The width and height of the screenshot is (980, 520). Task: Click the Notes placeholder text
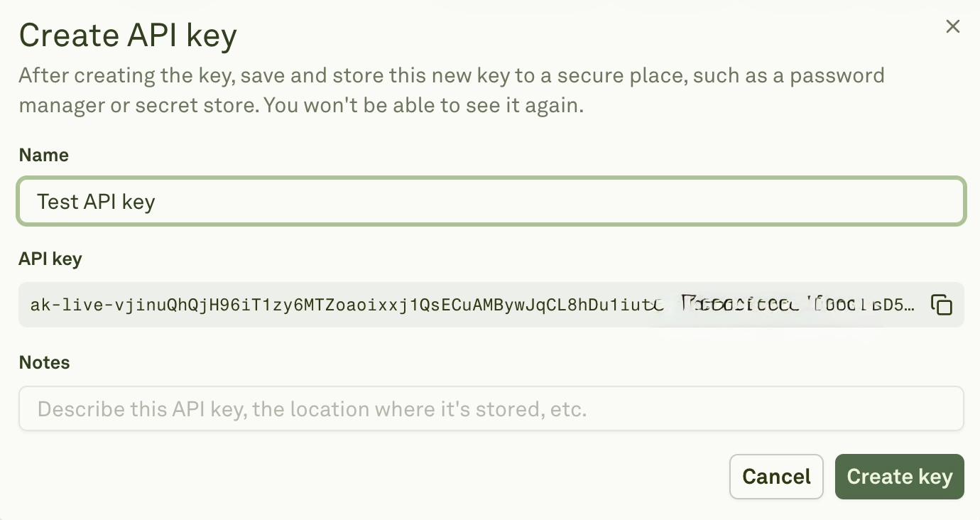(310, 408)
